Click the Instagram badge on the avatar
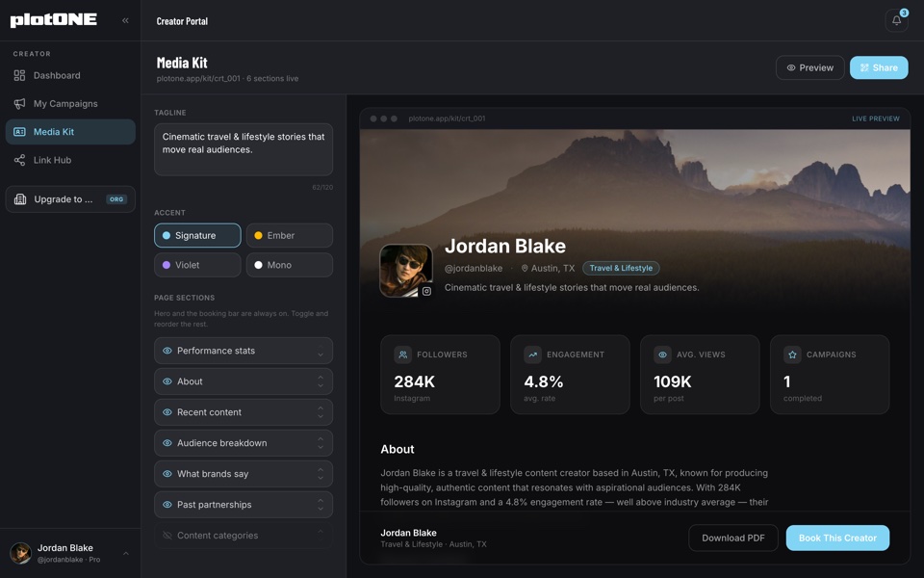Image resolution: width=924 pixels, height=578 pixels. coord(426,291)
